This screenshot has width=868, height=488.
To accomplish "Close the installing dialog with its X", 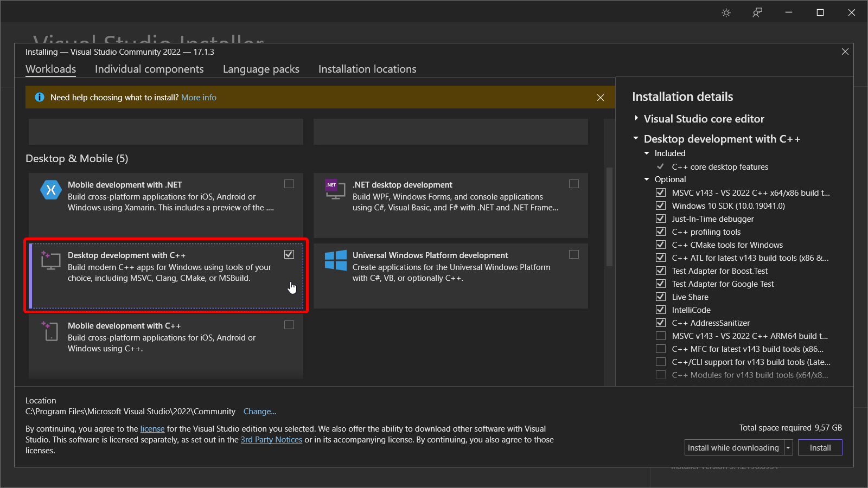I will click(x=845, y=52).
